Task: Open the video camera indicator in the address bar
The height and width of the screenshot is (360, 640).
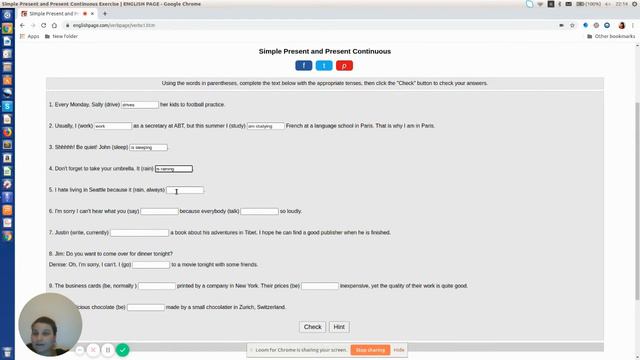Action: tap(562, 25)
